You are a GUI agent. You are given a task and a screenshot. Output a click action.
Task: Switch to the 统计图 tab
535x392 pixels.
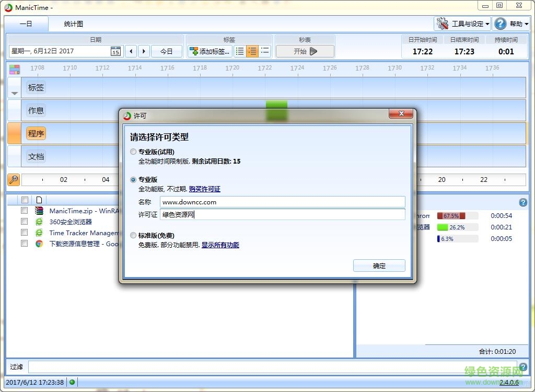72,24
